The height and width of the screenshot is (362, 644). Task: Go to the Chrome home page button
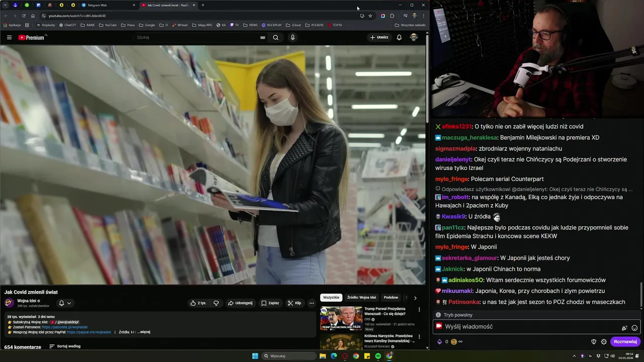pyautogui.click(x=33, y=16)
